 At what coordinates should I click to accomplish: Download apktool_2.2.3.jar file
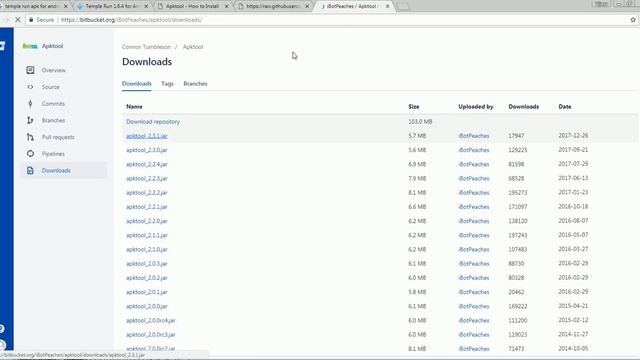[x=147, y=179]
